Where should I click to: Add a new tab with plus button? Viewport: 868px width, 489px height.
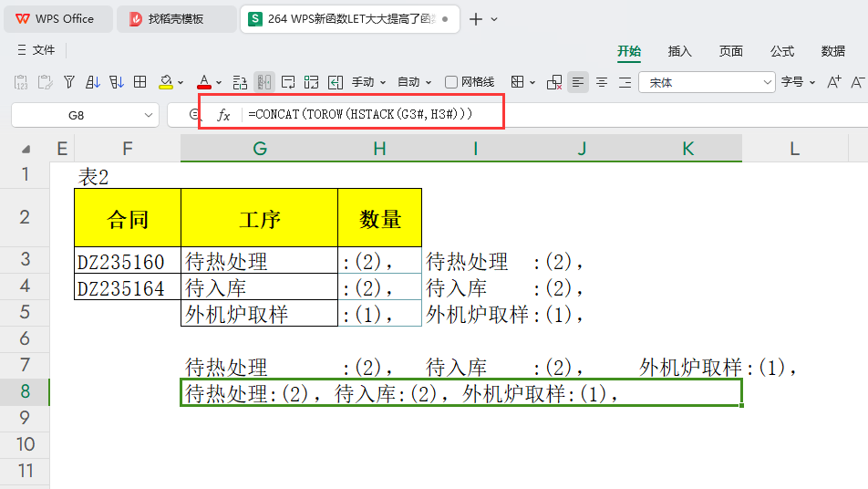tap(476, 19)
